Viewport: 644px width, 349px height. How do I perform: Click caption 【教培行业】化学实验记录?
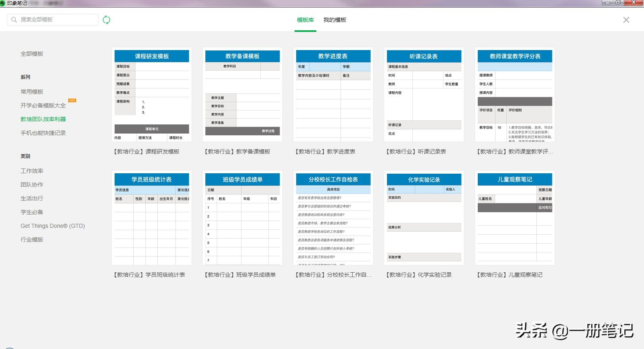click(x=418, y=275)
